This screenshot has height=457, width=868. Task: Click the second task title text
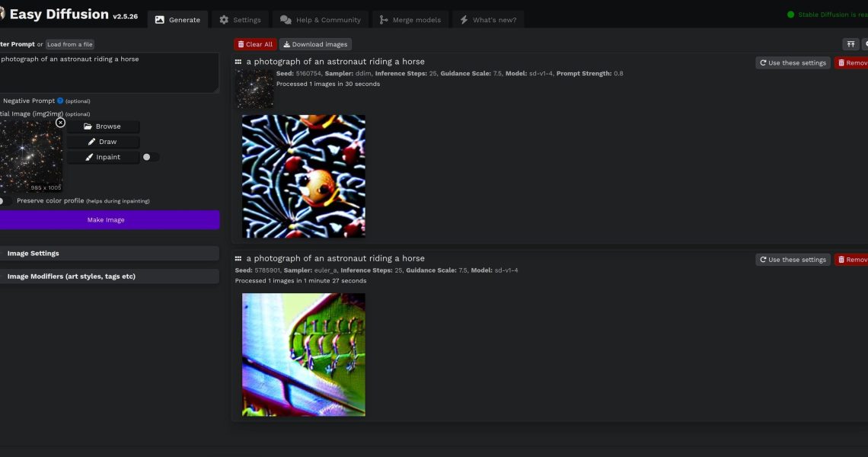[x=336, y=259]
